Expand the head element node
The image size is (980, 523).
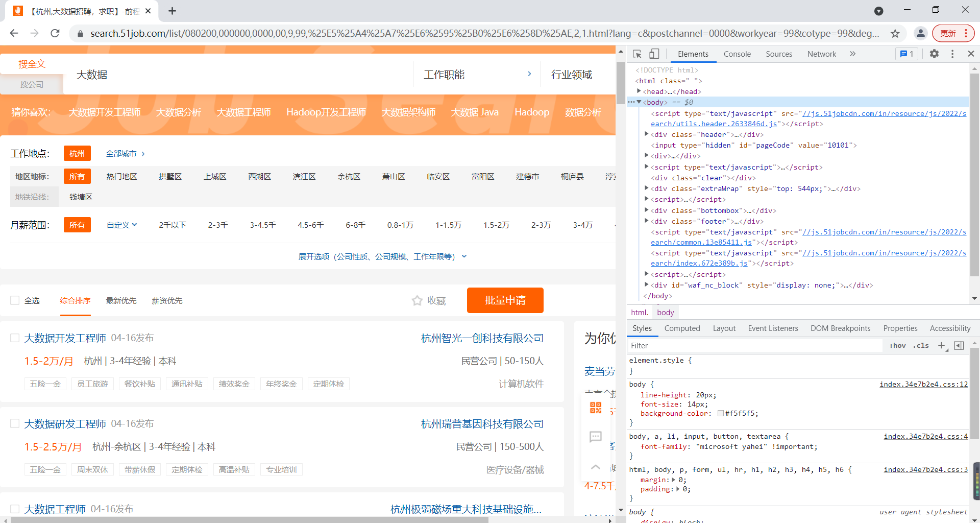639,91
